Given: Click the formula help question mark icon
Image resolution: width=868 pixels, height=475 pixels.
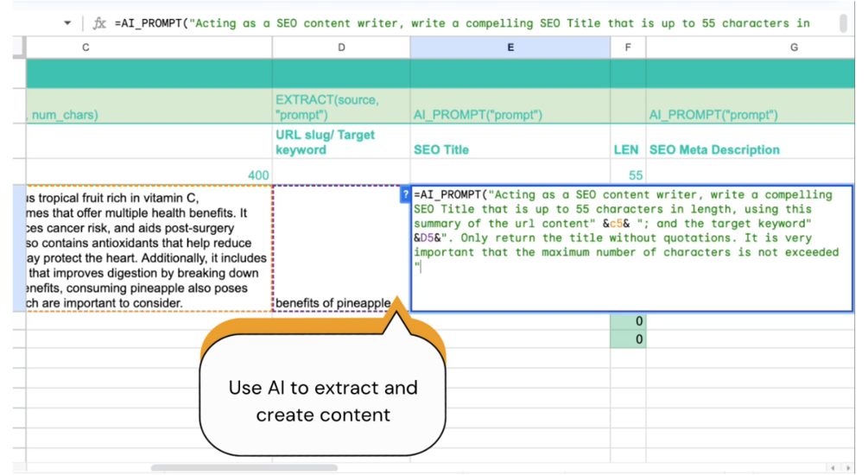Looking at the screenshot, I should pyautogui.click(x=405, y=194).
